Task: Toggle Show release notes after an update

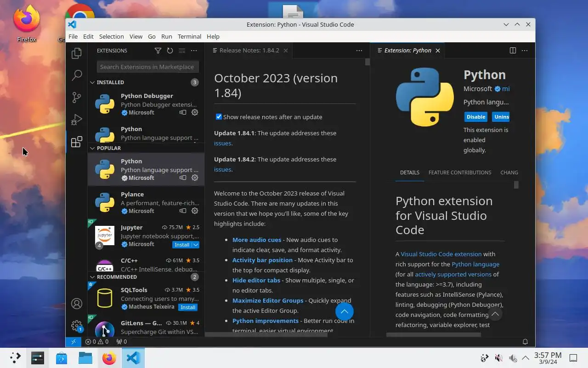Action: pyautogui.click(x=219, y=117)
